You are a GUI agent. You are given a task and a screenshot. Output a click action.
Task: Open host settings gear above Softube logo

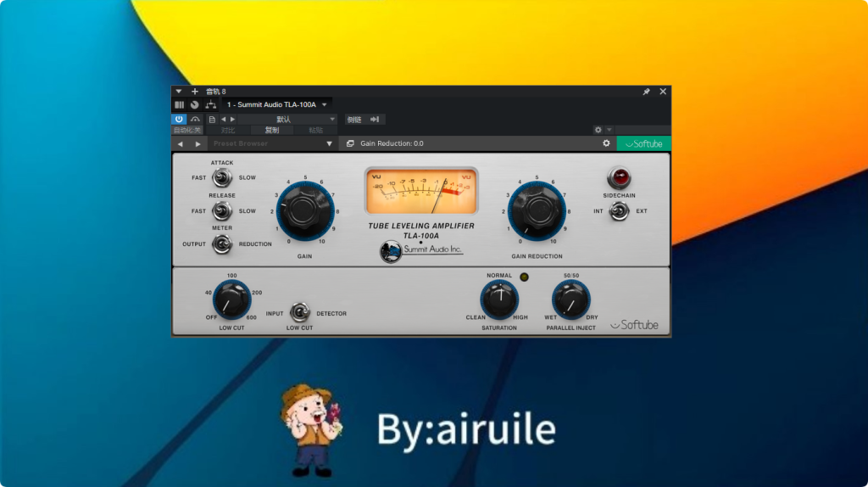pos(598,130)
